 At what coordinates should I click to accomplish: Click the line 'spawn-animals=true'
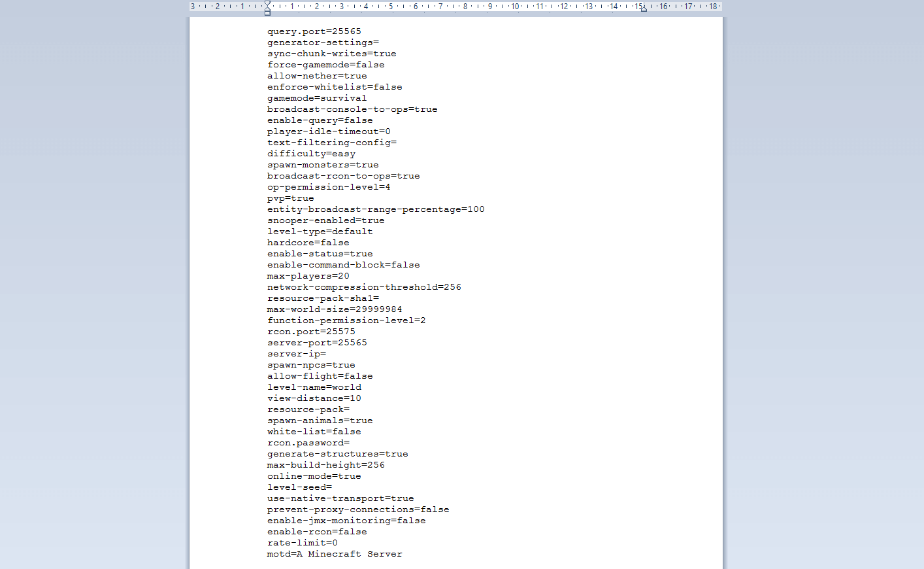(x=320, y=421)
